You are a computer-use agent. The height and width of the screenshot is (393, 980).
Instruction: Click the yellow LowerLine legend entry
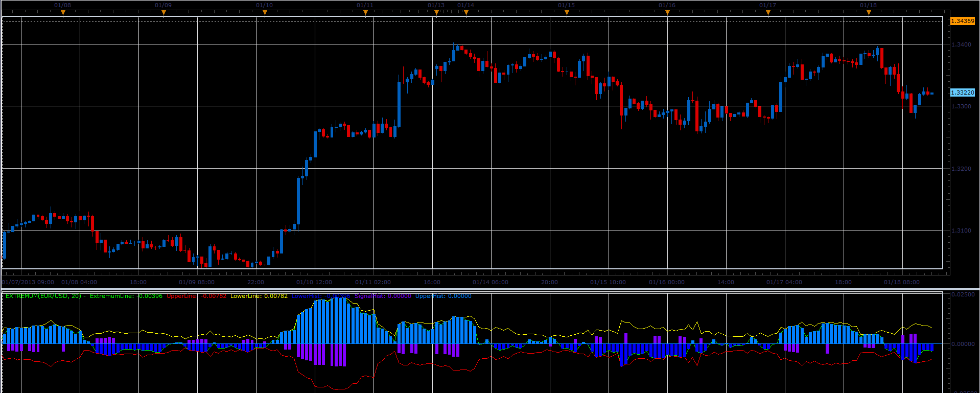point(259,296)
